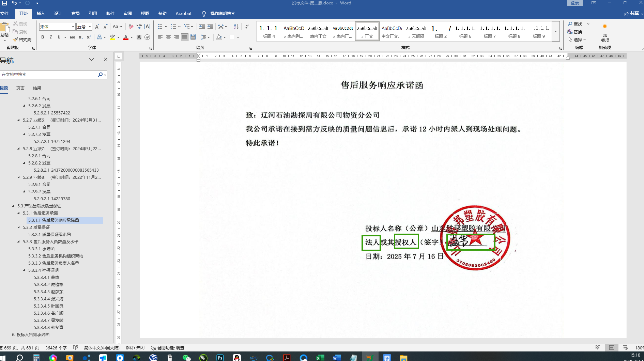
Task: Apply a bulleted list
Action: (x=160, y=27)
